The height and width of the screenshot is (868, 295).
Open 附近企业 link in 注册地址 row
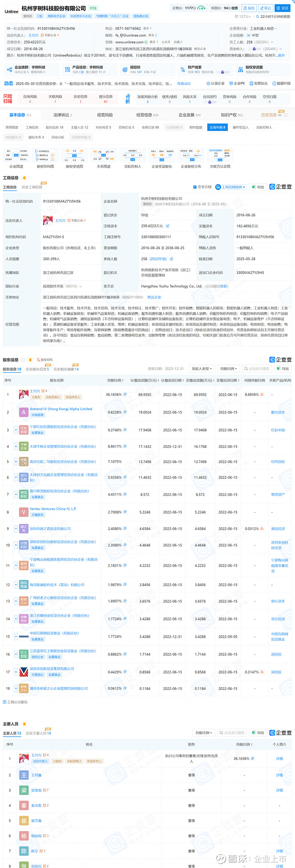click(x=154, y=297)
